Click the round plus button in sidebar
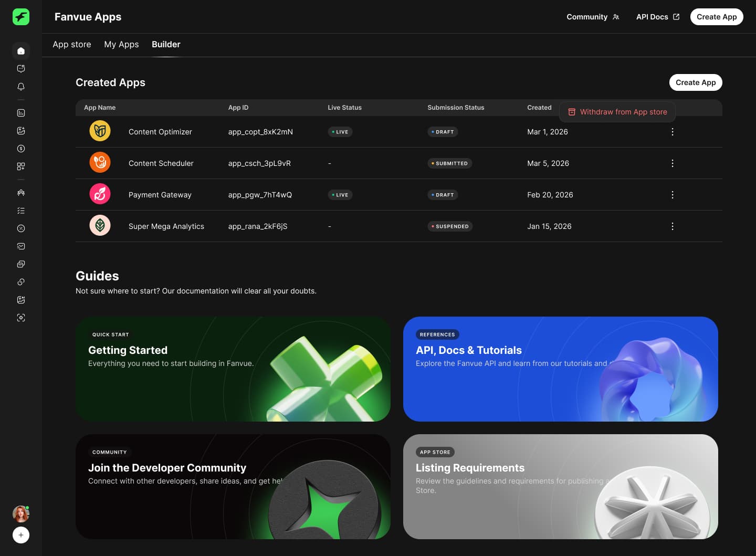This screenshot has width=756, height=556. coord(21,535)
